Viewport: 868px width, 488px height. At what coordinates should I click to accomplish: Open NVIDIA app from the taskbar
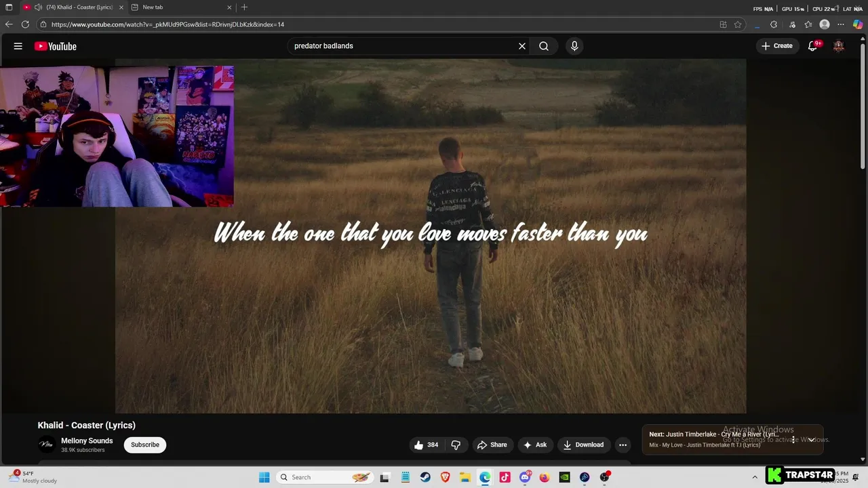tap(564, 477)
